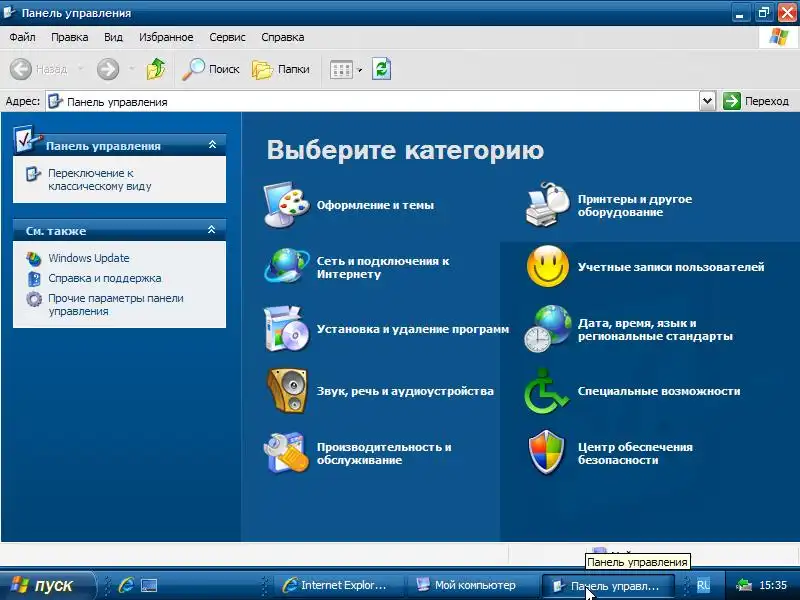800x600 pixels.
Task: Open the Файл menu
Action: click(x=22, y=37)
